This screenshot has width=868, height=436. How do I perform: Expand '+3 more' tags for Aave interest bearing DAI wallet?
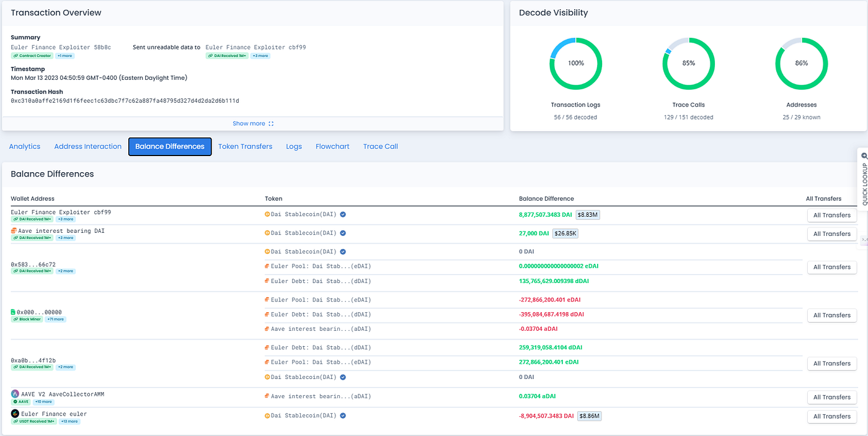(x=65, y=238)
